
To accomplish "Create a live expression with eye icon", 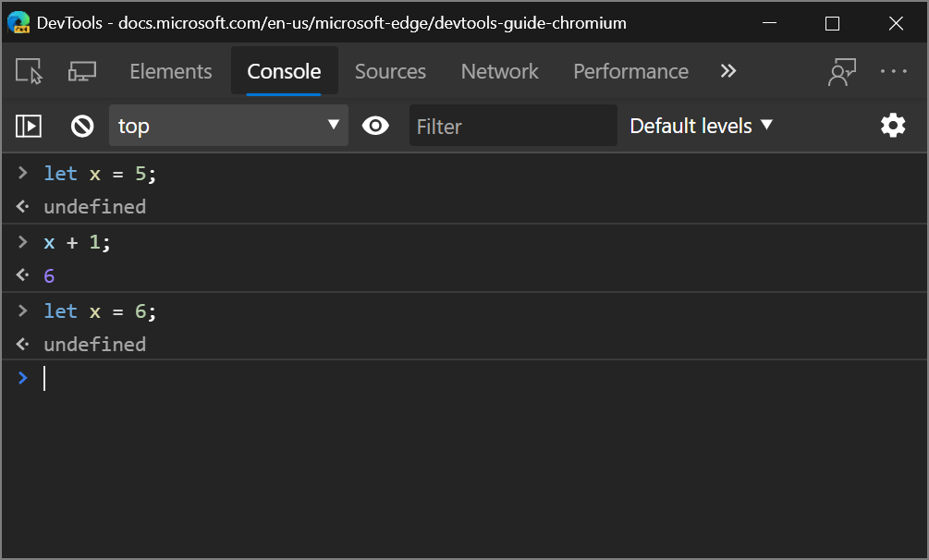I will (x=375, y=126).
